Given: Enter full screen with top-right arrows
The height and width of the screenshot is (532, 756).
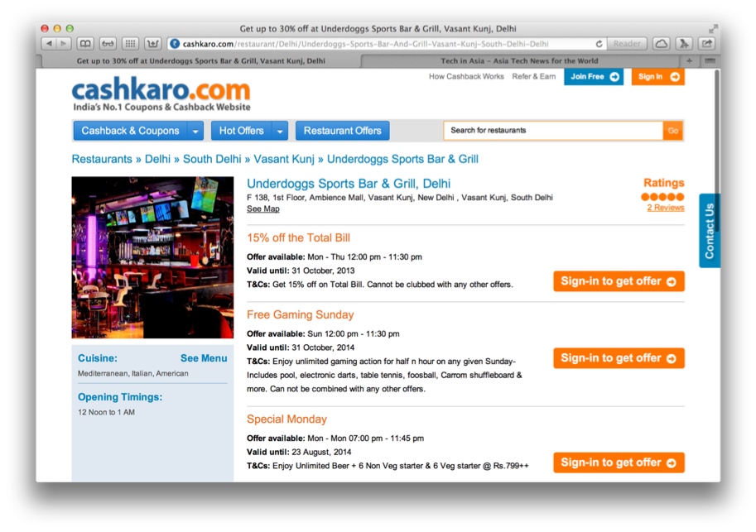Looking at the screenshot, I should coord(713,28).
